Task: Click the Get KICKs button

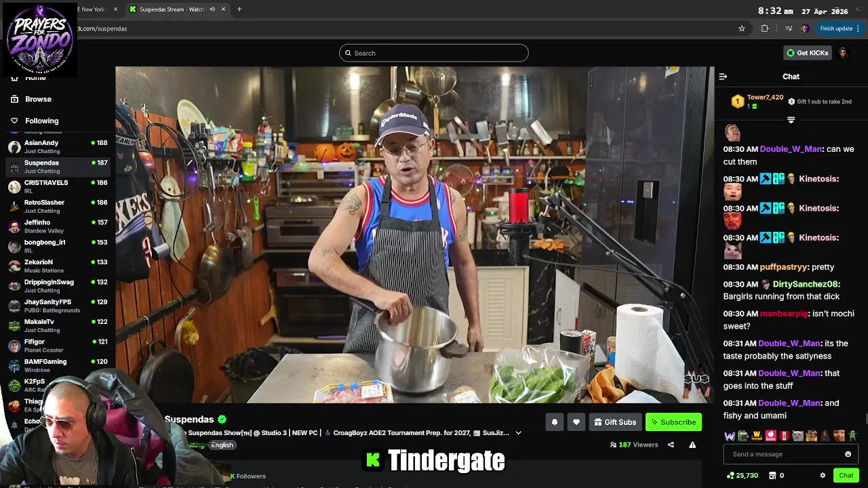Action: (807, 53)
